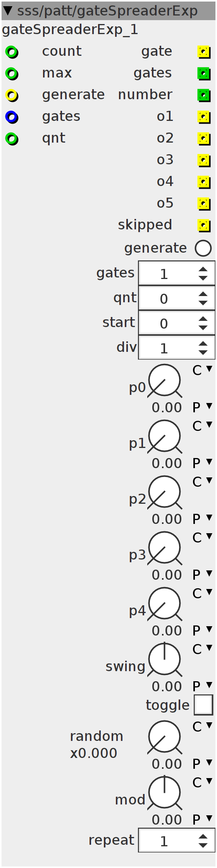Click the skipped outlet connector
This screenshot has height=868, width=217.
(x=204, y=225)
